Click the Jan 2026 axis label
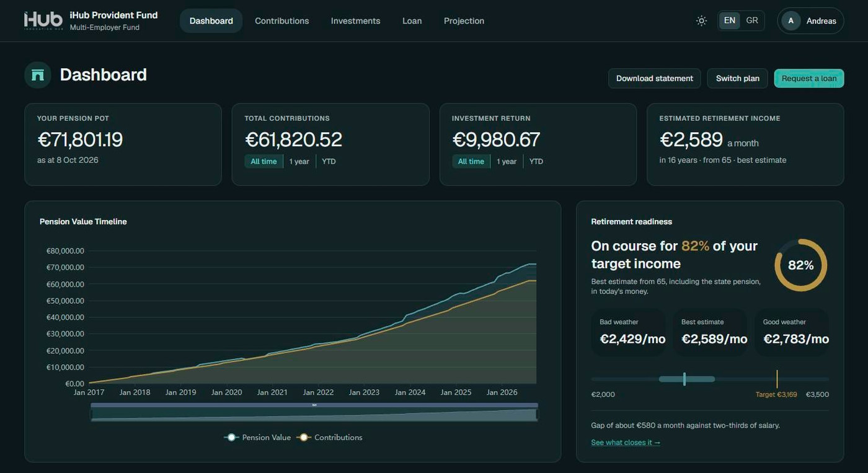This screenshot has width=868, height=473. pos(502,392)
